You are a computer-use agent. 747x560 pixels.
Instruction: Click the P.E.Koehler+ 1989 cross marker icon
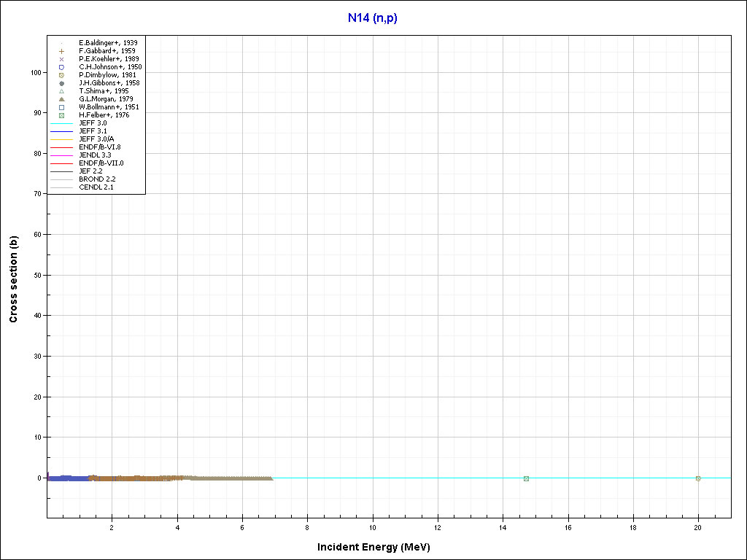tap(62, 59)
